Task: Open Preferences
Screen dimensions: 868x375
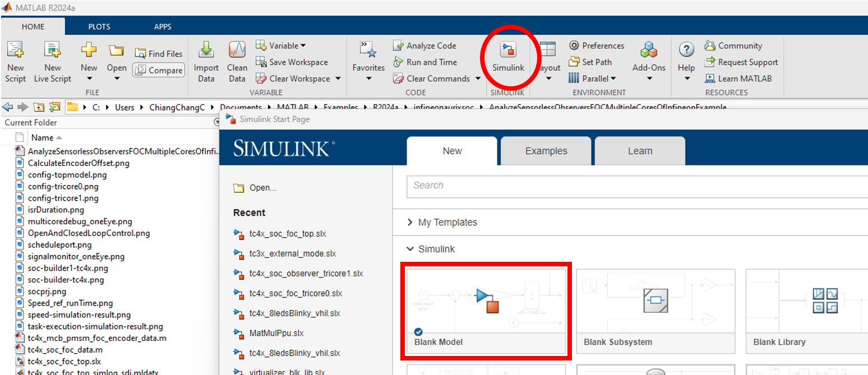Action: click(x=596, y=46)
